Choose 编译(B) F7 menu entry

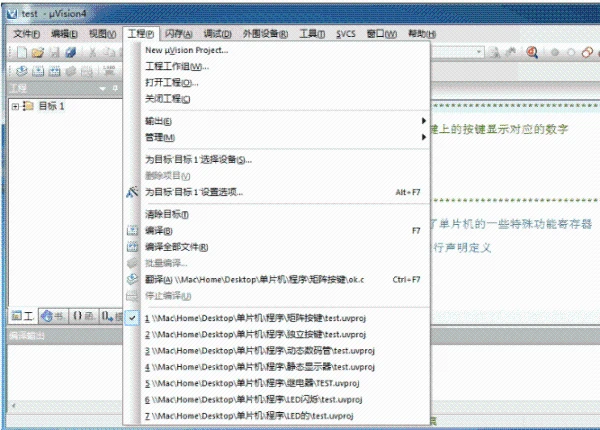coord(276,231)
